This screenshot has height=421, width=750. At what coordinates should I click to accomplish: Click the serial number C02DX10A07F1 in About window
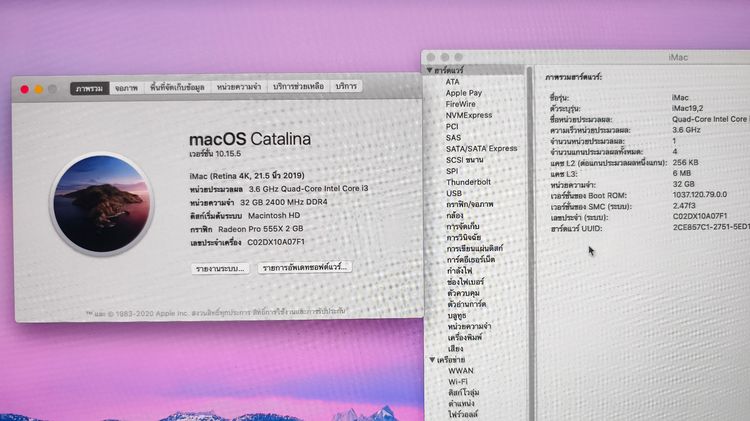point(276,242)
